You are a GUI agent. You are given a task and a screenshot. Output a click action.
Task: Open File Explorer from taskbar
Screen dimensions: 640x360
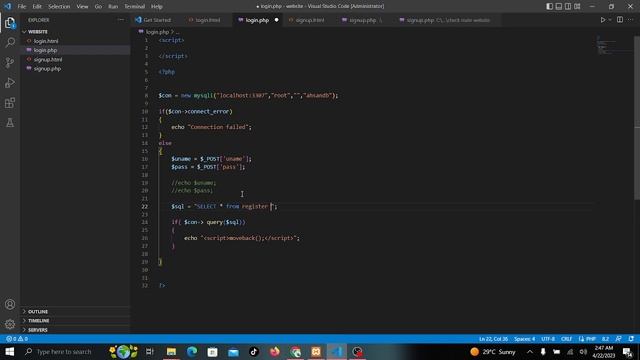(171, 352)
